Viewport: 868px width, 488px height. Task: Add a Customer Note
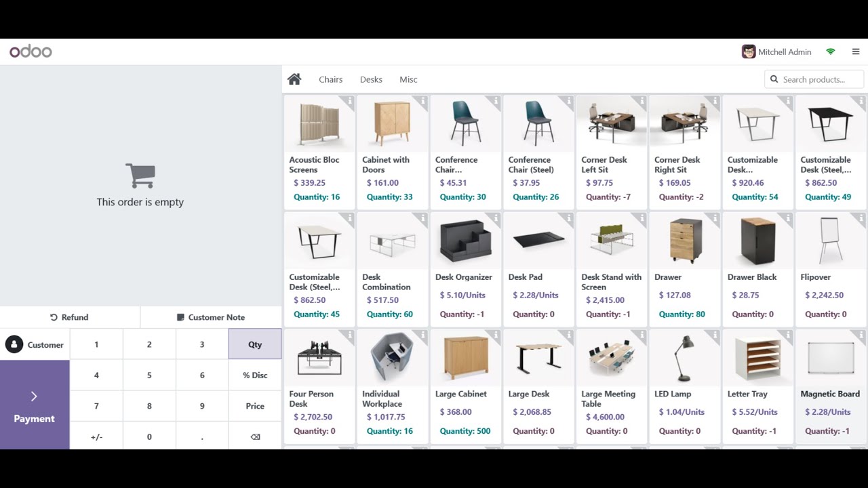[x=211, y=317]
